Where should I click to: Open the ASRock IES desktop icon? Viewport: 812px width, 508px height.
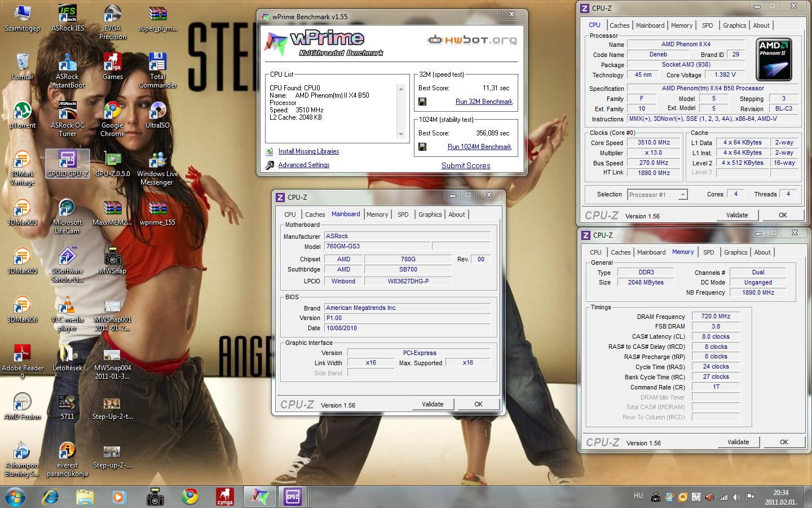[67, 18]
